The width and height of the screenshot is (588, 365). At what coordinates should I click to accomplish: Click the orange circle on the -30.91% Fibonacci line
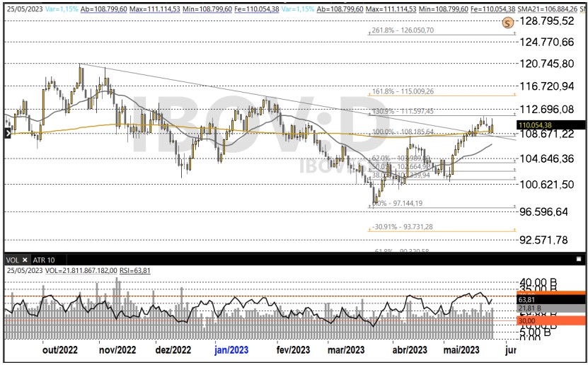[x=512, y=230]
